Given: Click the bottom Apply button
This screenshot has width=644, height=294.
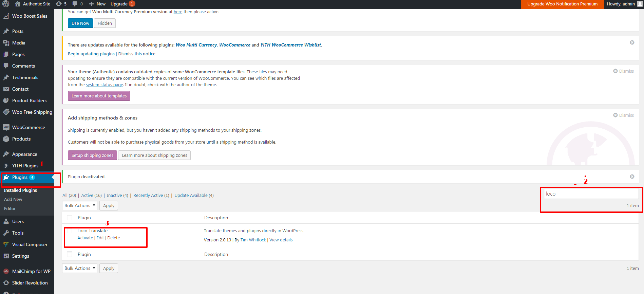Looking at the screenshot, I should [109, 268].
